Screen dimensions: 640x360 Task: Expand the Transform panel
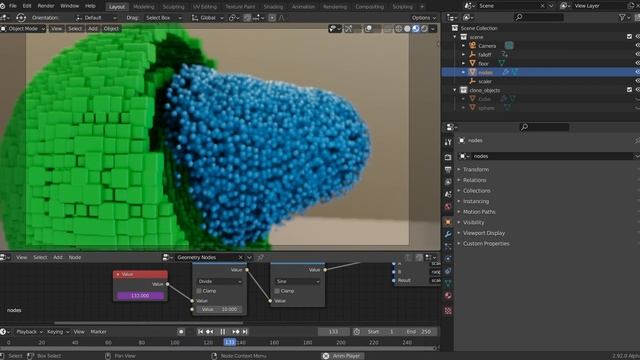click(476, 169)
